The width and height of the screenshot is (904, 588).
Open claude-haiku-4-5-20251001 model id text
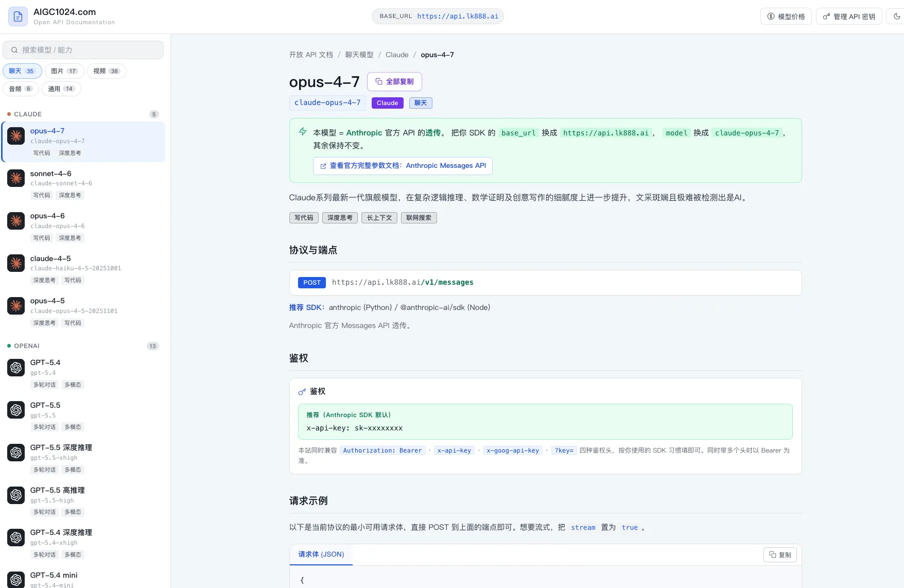click(x=76, y=268)
